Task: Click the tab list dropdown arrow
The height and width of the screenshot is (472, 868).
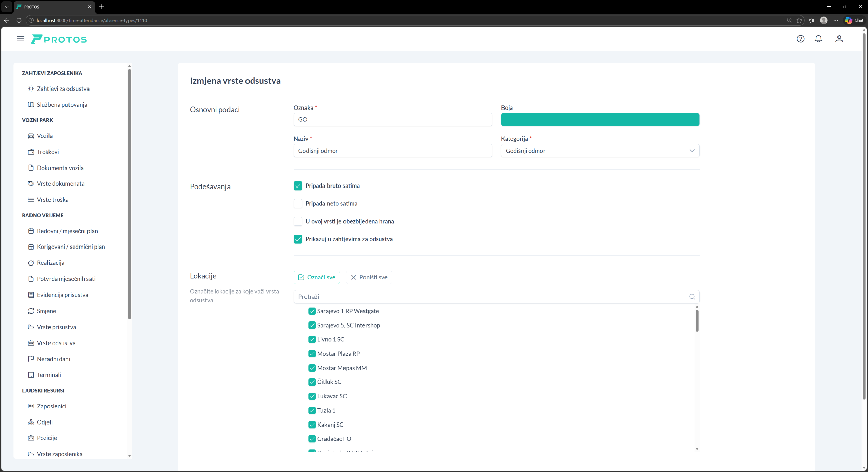Action: (x=6, y=7)
